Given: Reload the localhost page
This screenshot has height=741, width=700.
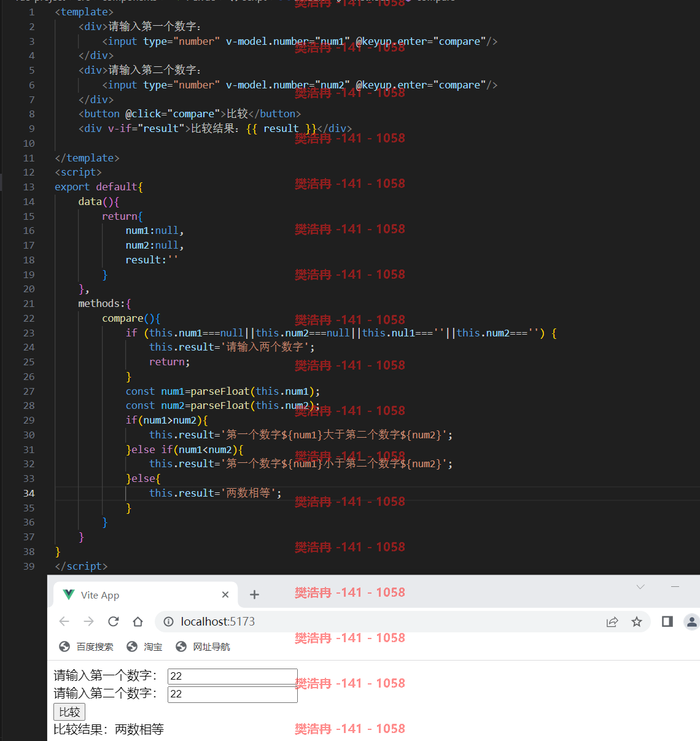Looking at the screenshot, I should [113, 622].
